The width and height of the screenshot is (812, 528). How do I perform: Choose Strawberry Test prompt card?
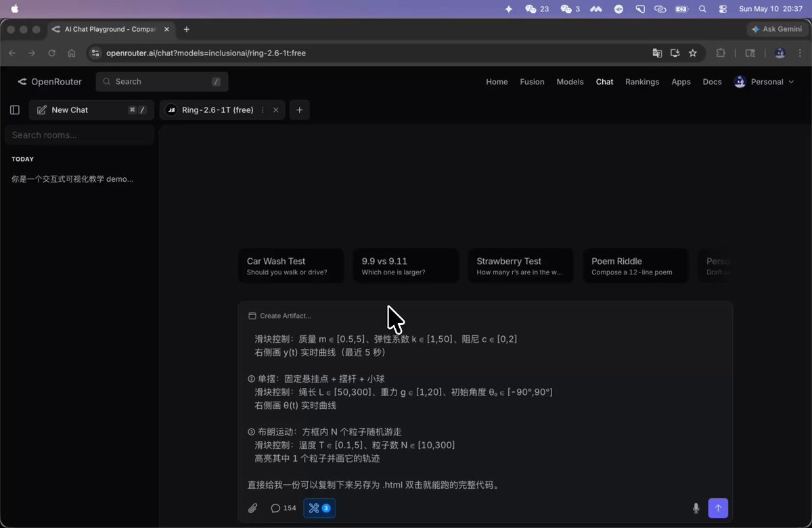(520, 266)
